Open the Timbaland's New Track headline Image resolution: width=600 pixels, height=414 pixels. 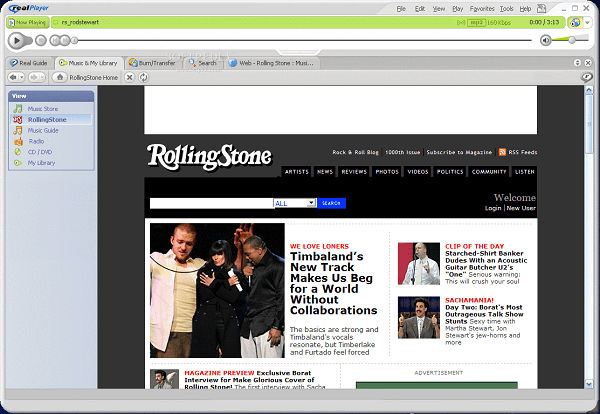333,283
